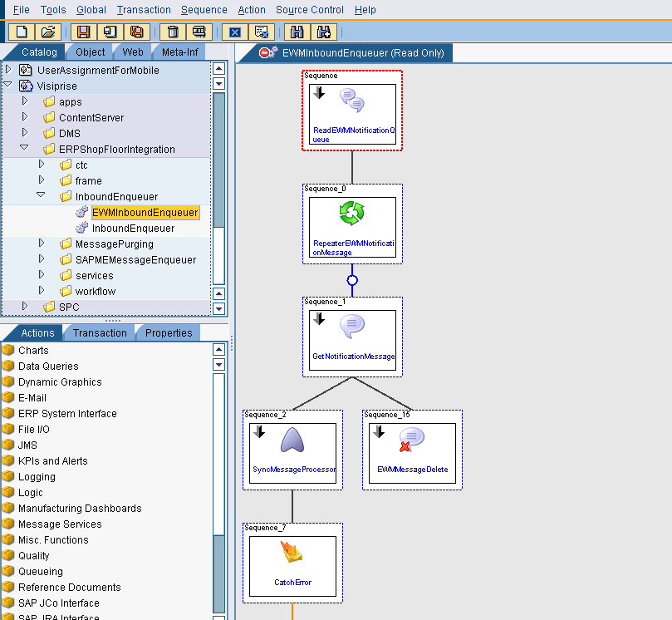Image resolution: width=672 pixels, height=620 pixels.
Task: Expand the MessagePurging folder
Action: tap(42, 244)
